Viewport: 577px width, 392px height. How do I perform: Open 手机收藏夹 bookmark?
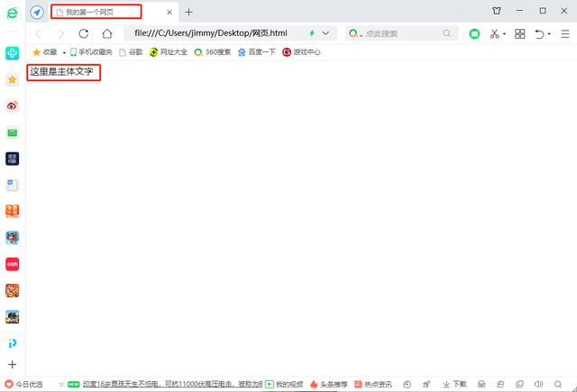click(91, 52)
